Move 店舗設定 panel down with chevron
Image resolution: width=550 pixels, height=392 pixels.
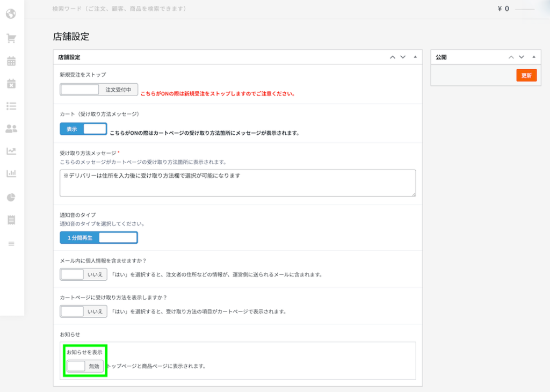(x=403, y=57)
